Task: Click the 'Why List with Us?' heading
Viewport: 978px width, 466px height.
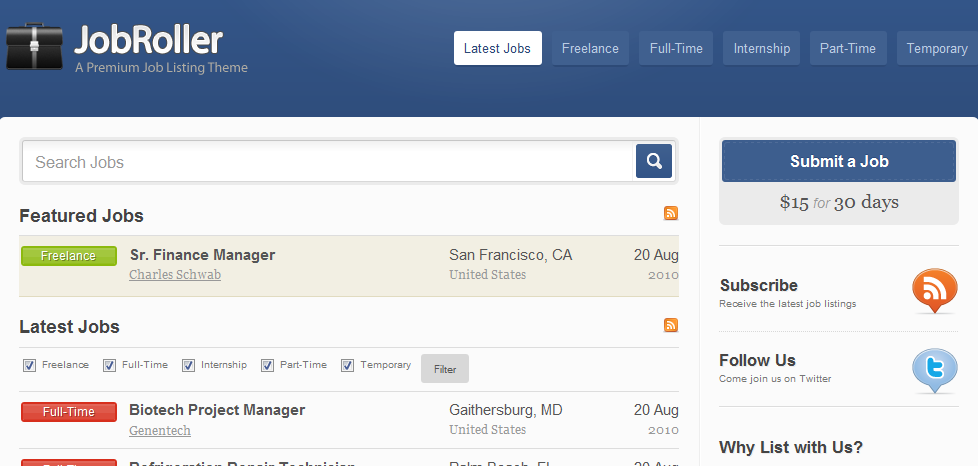Action: pyautogui.click(x=791, y=447)
